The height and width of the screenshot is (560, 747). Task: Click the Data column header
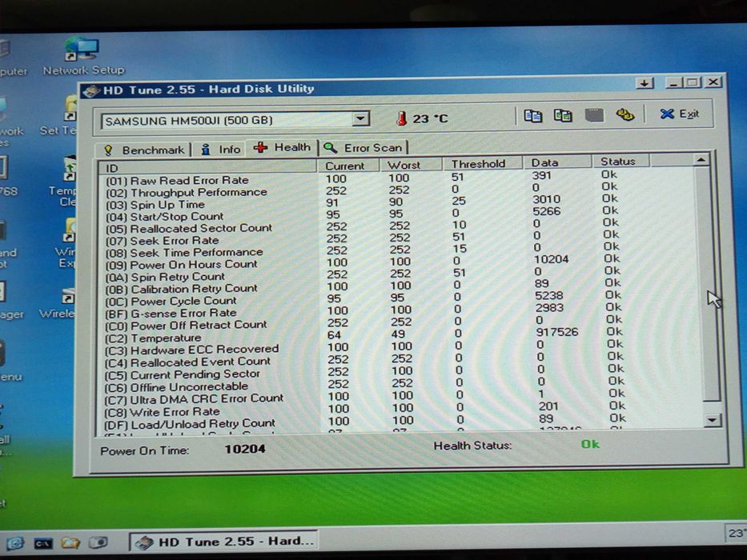point(557,162)
